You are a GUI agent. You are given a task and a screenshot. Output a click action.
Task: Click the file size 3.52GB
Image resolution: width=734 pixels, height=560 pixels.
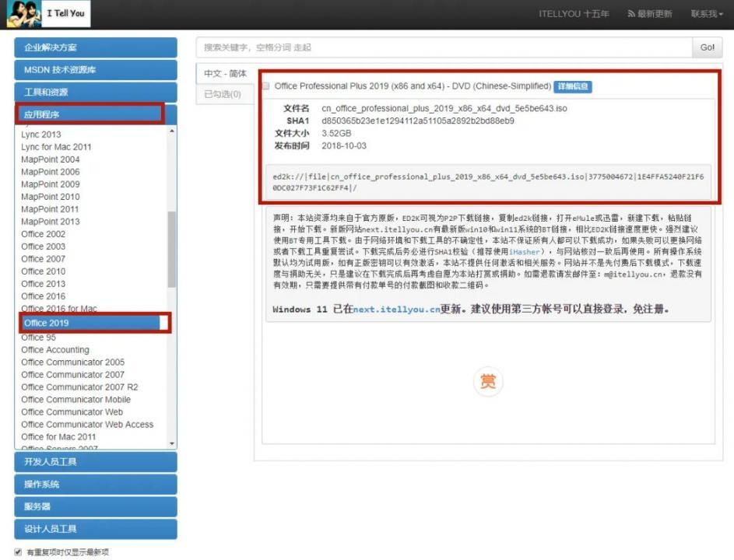336,133
